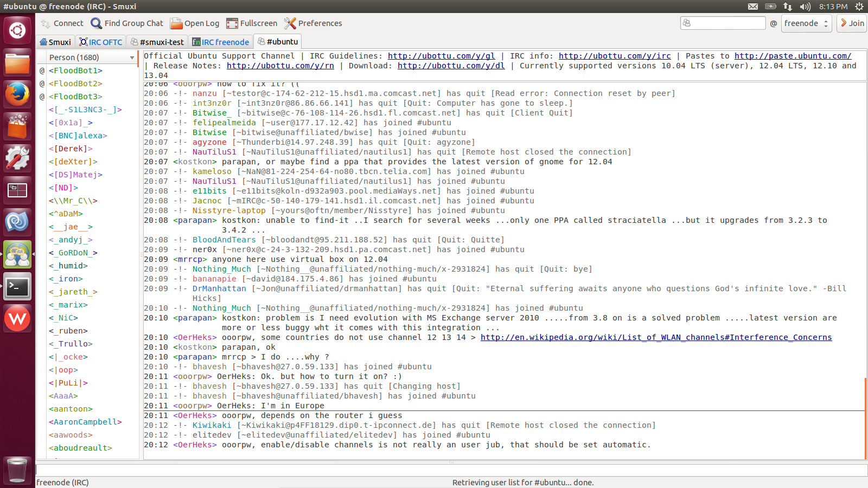The width and height of the screenshot is (868, 488).
Task: Open Ubuntu Software Center in dock
Action: click(17, 126)
